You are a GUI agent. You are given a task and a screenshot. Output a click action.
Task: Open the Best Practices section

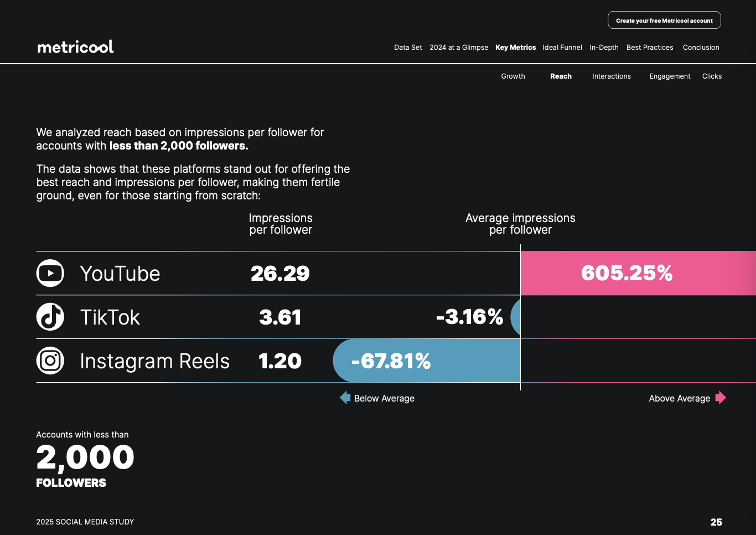[650, 48]
